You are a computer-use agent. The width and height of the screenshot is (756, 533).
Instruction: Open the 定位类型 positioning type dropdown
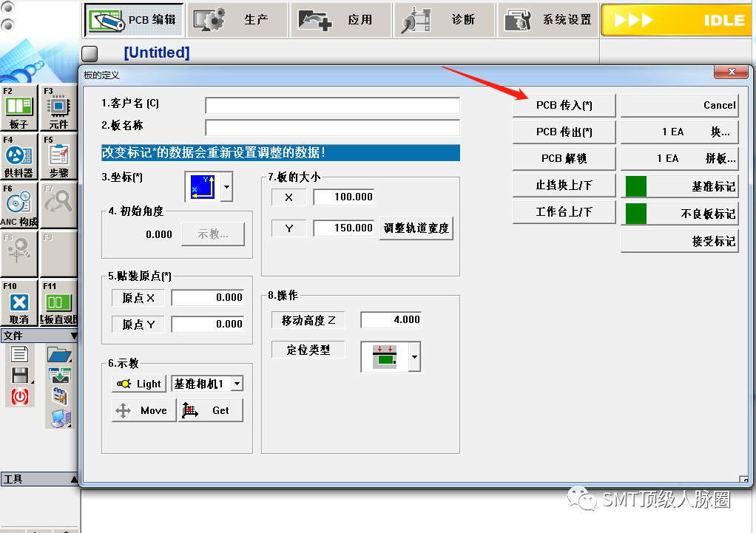[414, 357]
